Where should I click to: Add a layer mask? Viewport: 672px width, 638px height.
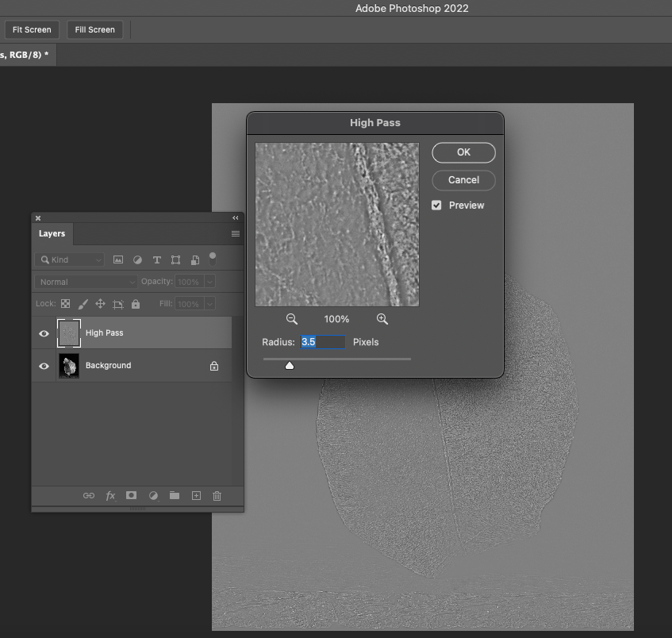(x=132, y=496)
